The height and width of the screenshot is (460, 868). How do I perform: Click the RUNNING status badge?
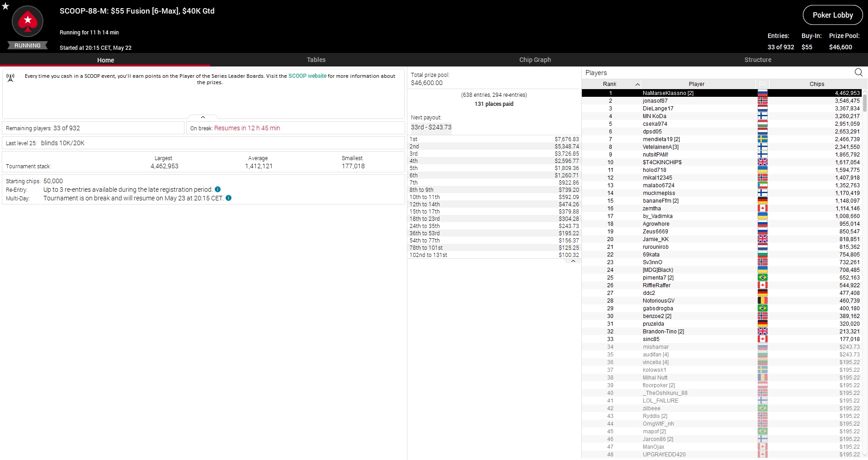pyautogui.click(x=28, y=45)
